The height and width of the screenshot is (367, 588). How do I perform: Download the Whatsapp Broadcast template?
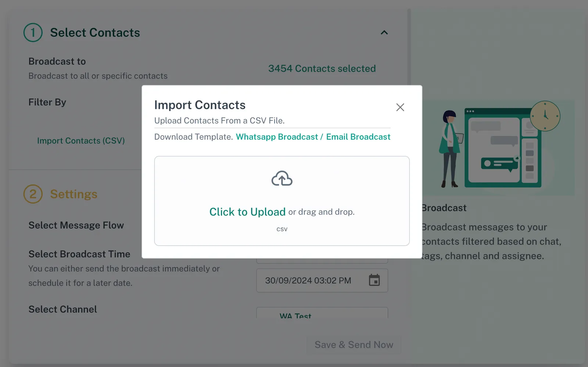pos(277,137)
